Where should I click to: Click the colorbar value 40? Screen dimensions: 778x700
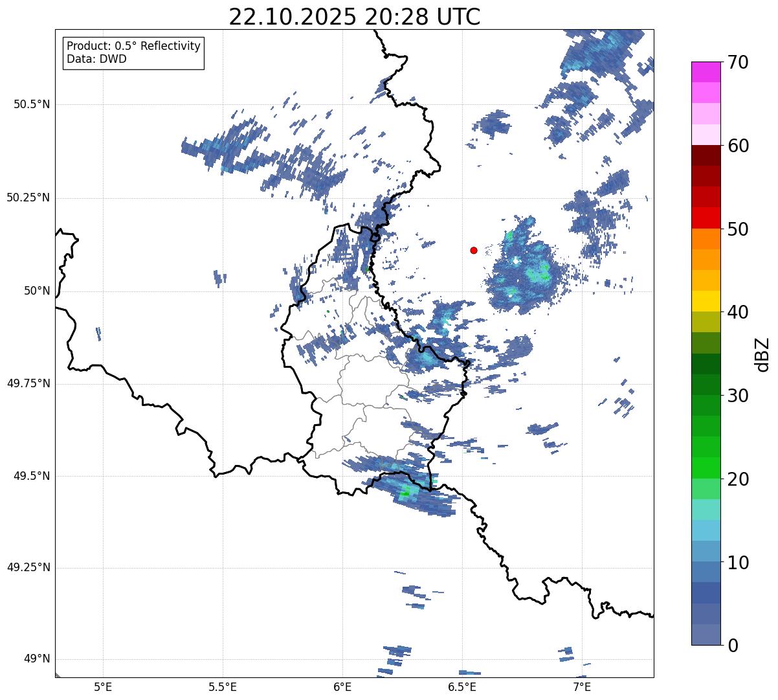[738, 312]
